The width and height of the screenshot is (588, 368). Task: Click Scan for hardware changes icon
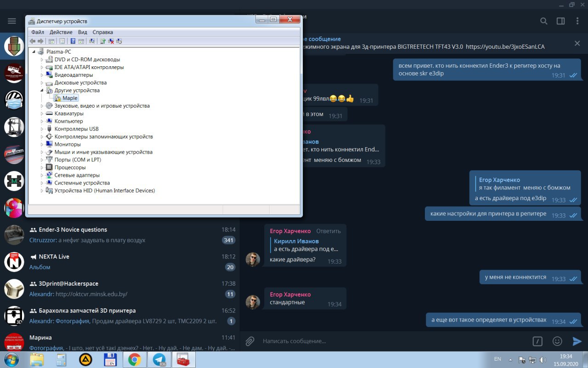coord(92,41)
